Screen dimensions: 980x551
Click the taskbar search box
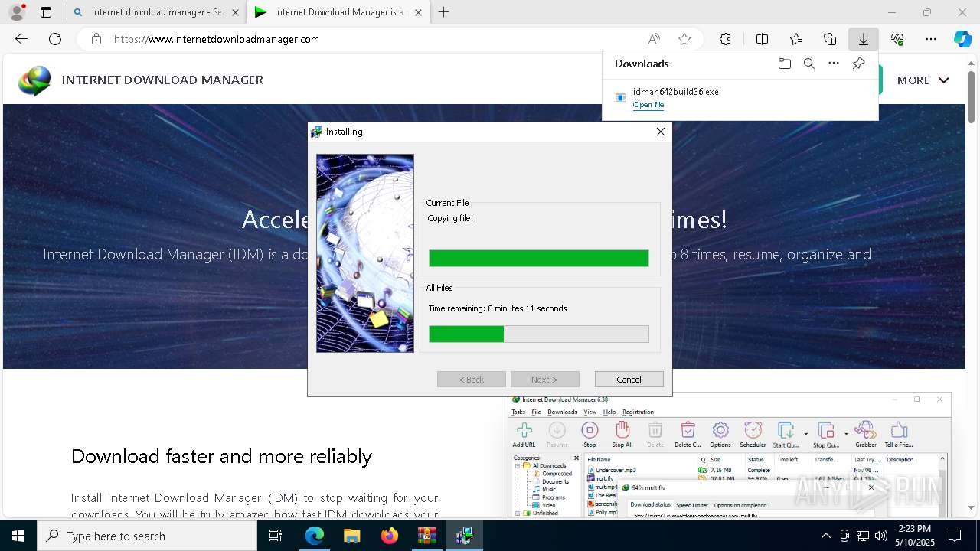coord(147,536)
